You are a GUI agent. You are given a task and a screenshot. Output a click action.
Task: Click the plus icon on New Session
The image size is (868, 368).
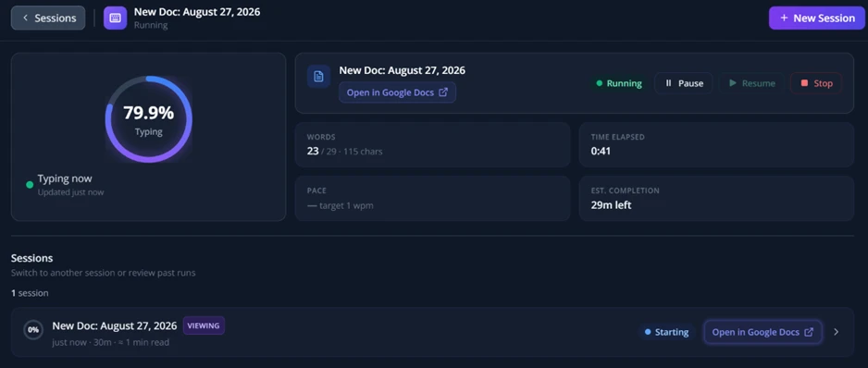[x=784, y=18]
